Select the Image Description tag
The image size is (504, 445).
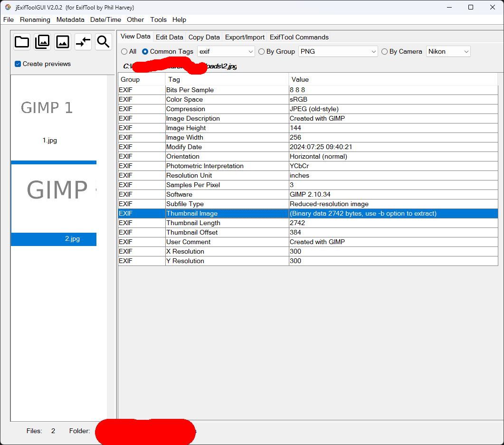[227, 119]
